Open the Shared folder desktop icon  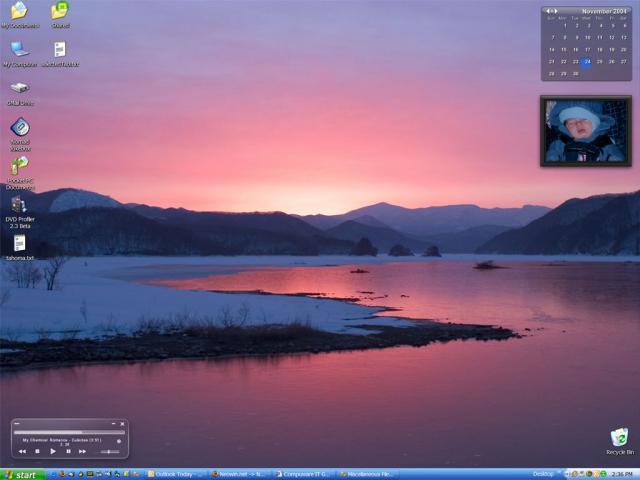coord(60,15)
